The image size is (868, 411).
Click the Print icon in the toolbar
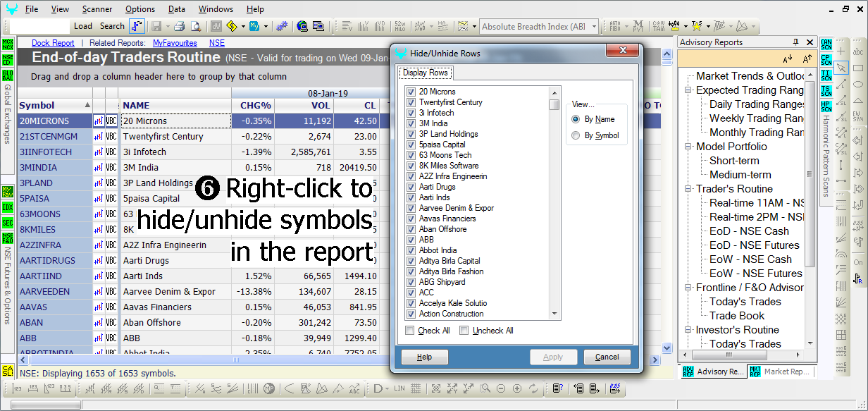[179, 26]
